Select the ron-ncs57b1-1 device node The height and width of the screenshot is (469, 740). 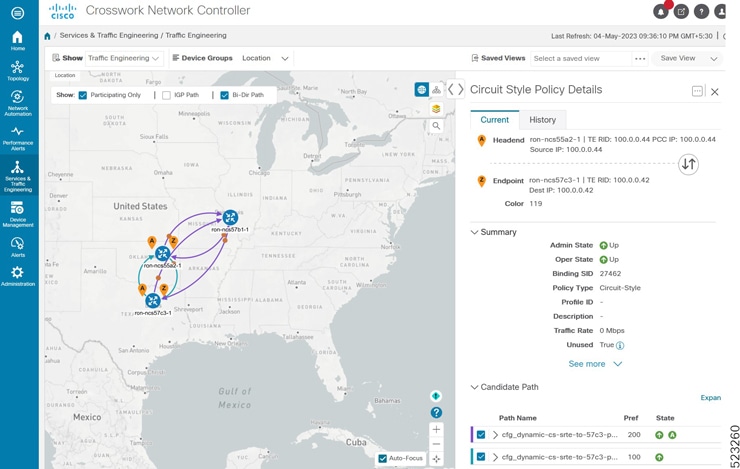coord(230,218)
